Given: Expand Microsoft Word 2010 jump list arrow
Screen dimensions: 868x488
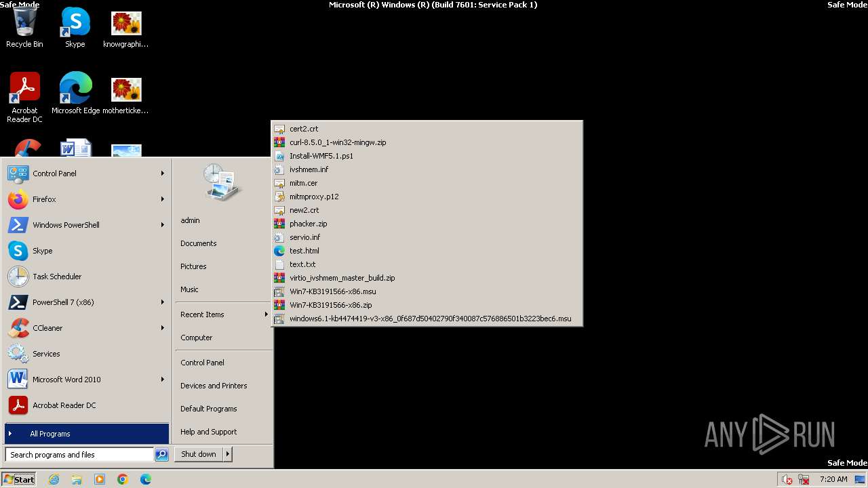Looking at the screenshot, I should [163, 380].
